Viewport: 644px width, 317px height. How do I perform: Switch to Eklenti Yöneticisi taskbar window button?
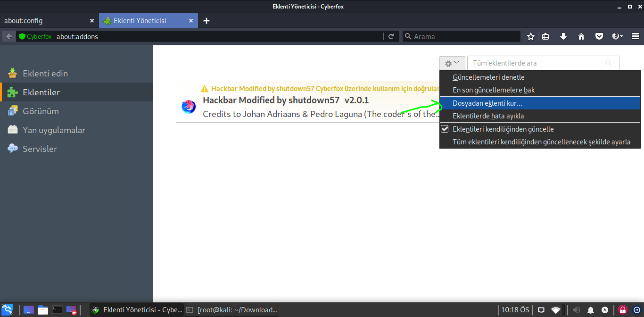pyautogui.click(x=136, y=310)
